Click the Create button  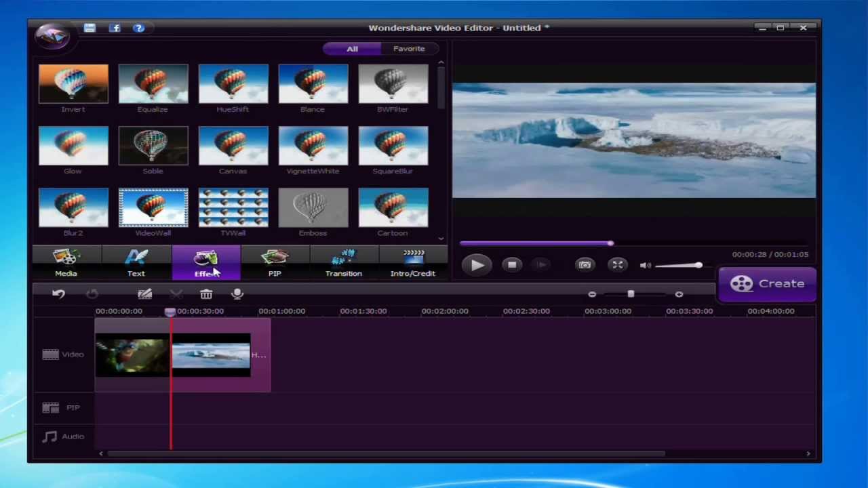768,284
